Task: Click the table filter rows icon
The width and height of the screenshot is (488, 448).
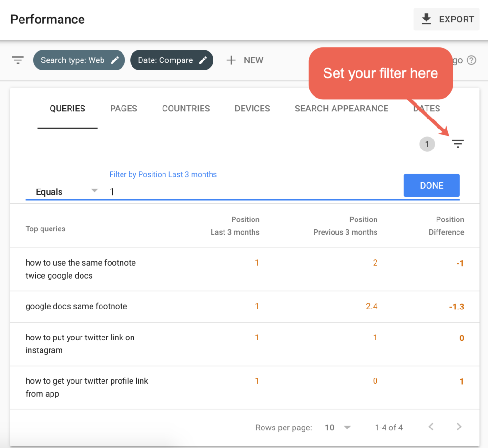Action: pos(457,144)
